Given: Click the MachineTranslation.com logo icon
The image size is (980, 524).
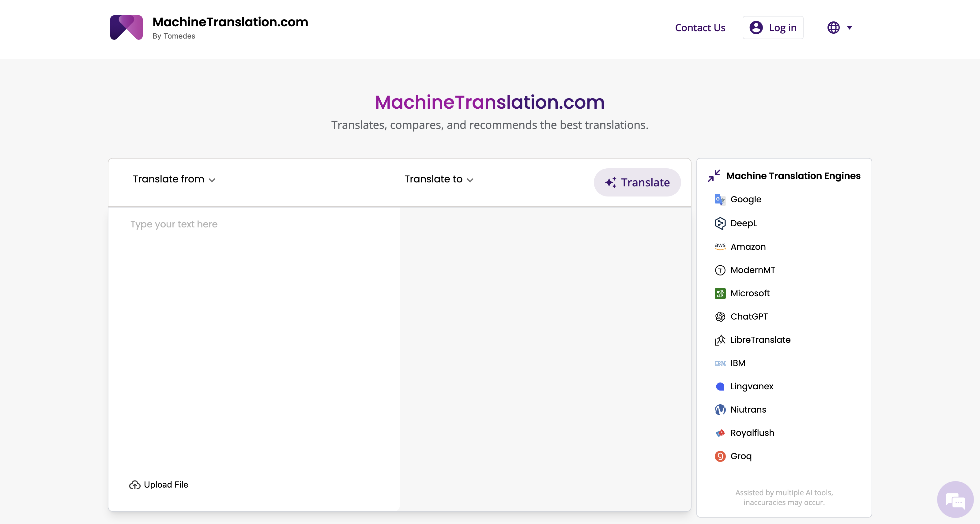Looking at the screenshot, I should coord(126,27).
